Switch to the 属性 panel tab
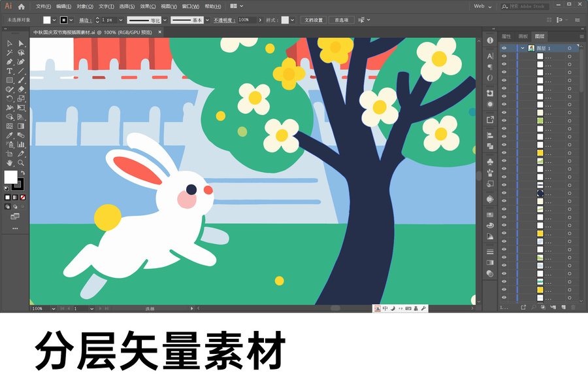The width and height of the screenshot is (588, 384). click(x=506, y=36)
